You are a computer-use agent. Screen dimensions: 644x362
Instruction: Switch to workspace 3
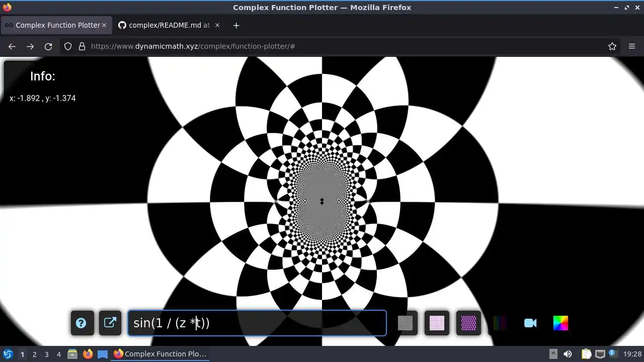point(47,354)
